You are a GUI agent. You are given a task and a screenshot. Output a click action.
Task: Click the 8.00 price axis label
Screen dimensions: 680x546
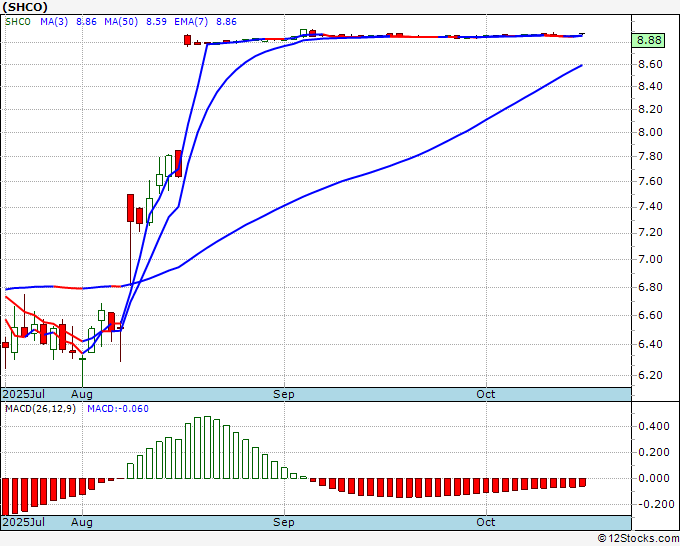pos(650,132)
